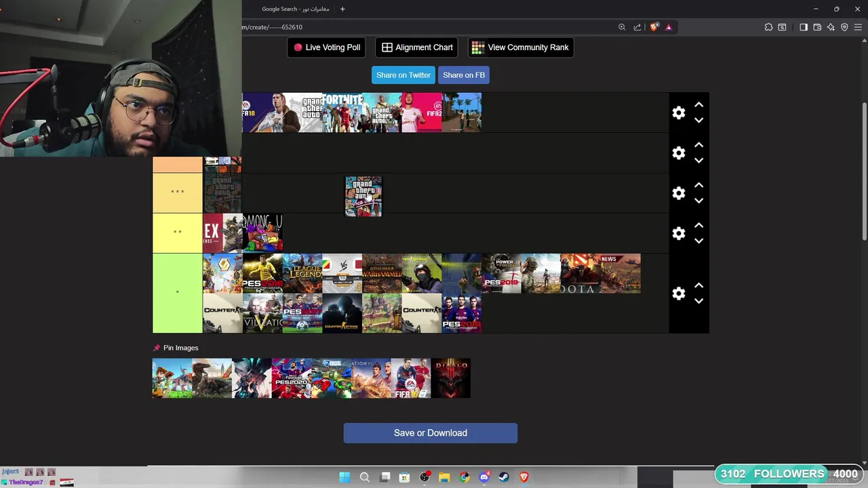
Task: Select the League of Legends thumbnail
Action: click(x=302, y=273)
